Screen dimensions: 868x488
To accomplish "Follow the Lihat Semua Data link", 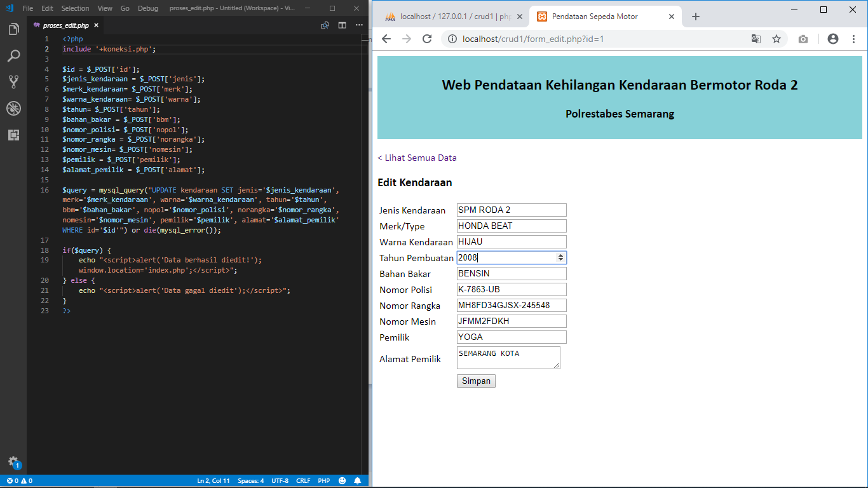I will pos(417,157).
